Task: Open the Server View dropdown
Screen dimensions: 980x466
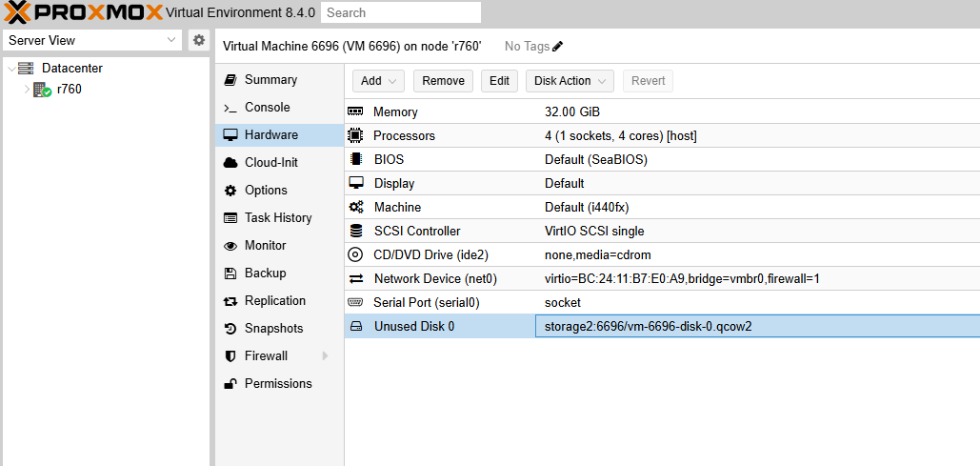Action: pos(91,40)
